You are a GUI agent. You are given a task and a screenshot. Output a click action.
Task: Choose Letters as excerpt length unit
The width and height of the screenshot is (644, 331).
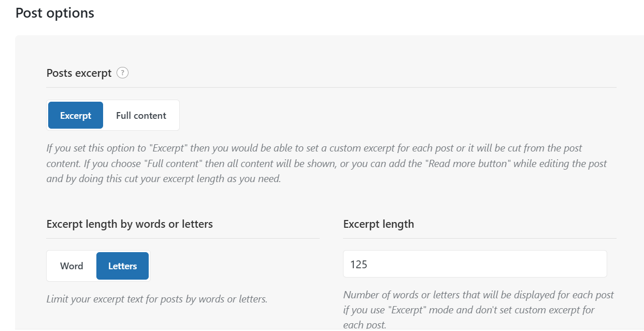click(123, 266)
